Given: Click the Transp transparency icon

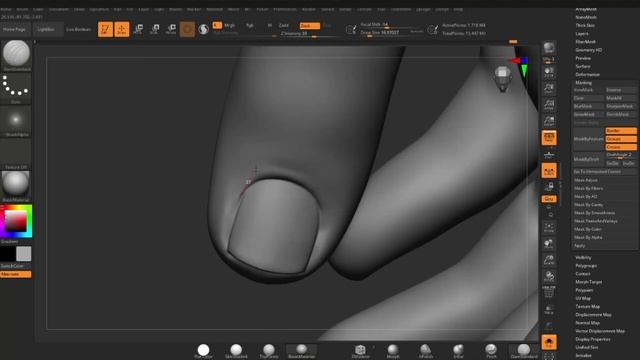Looking at the screenshot, I should [x=549, y=310].
